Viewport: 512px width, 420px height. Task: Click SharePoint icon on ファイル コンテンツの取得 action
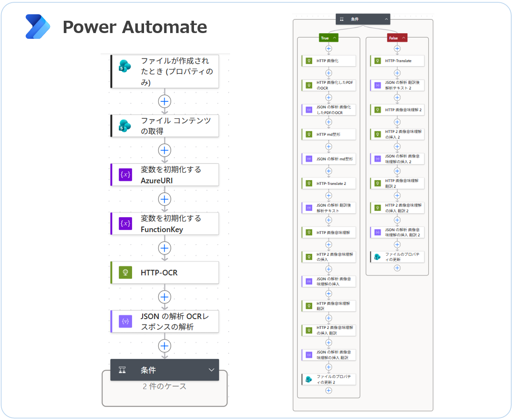[x=125, y=126]
